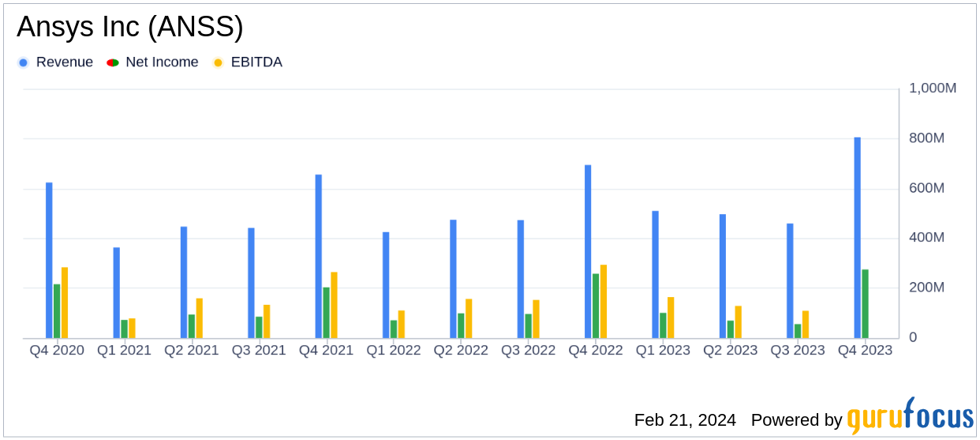The width and height of the screenshot is (980, 440).
Task: Click the Q4 2023 revenue bar
Action: click(x=857, y=238)
